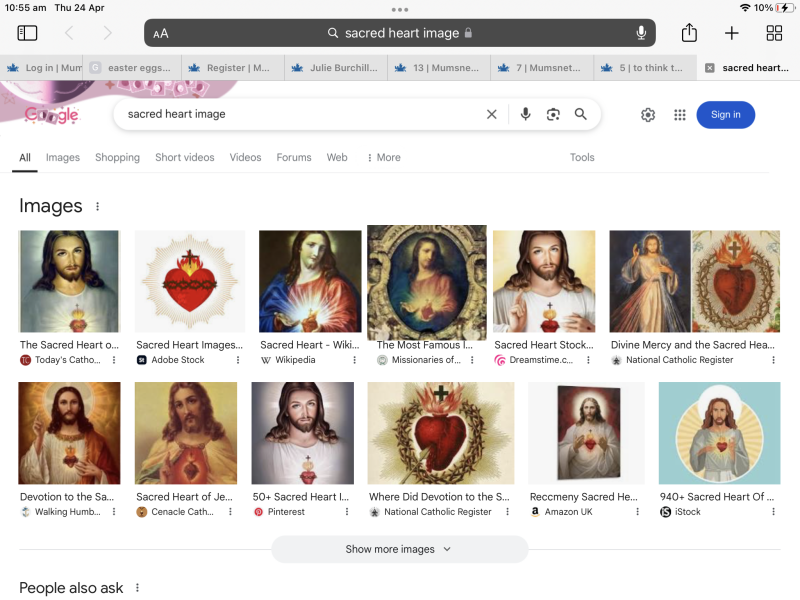800x600 pixels.
Task: Switch to easter eggs browser tab
Action: pos(132,68)
